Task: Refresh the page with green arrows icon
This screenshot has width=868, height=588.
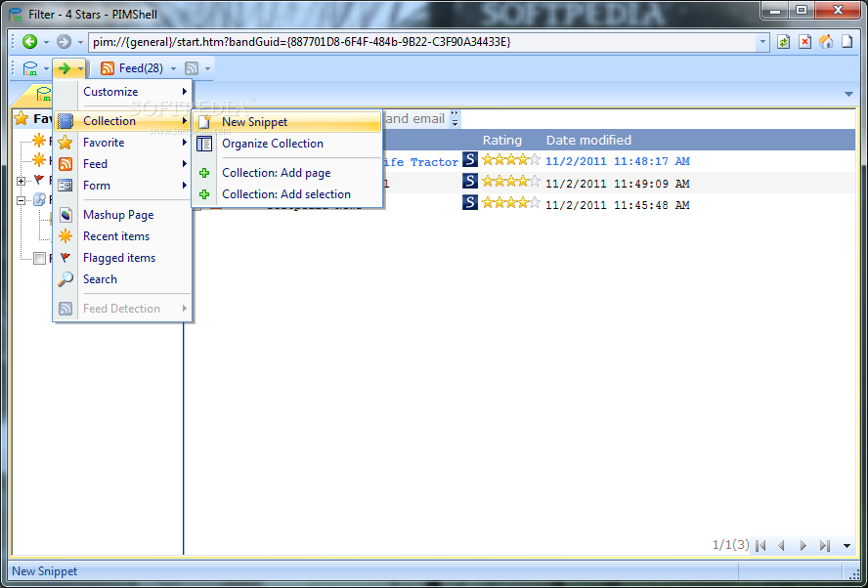Action: [x=783, y=41]
